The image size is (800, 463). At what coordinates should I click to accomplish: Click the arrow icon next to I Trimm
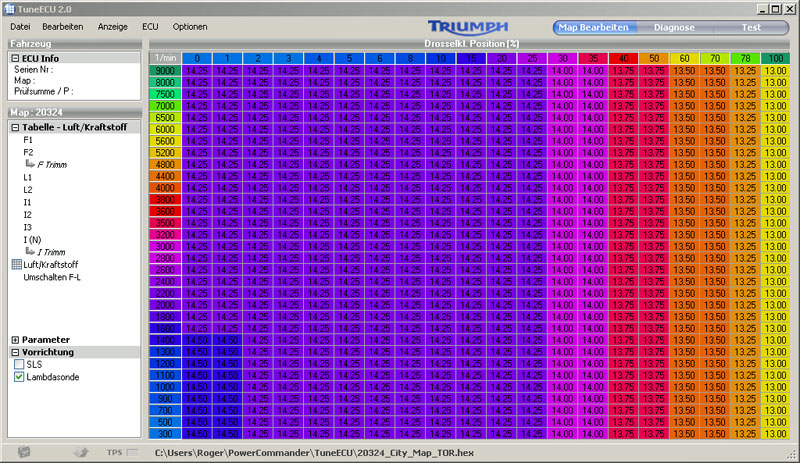30,251
